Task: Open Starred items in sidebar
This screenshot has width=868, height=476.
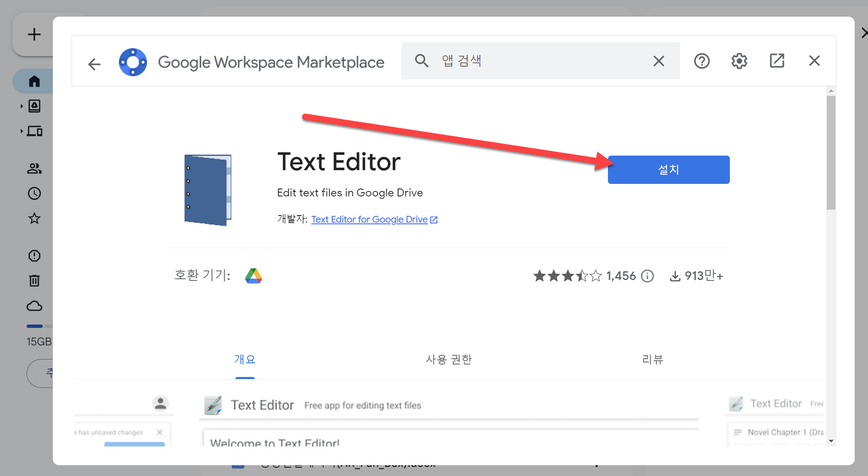Action: (x=35, y=218)
